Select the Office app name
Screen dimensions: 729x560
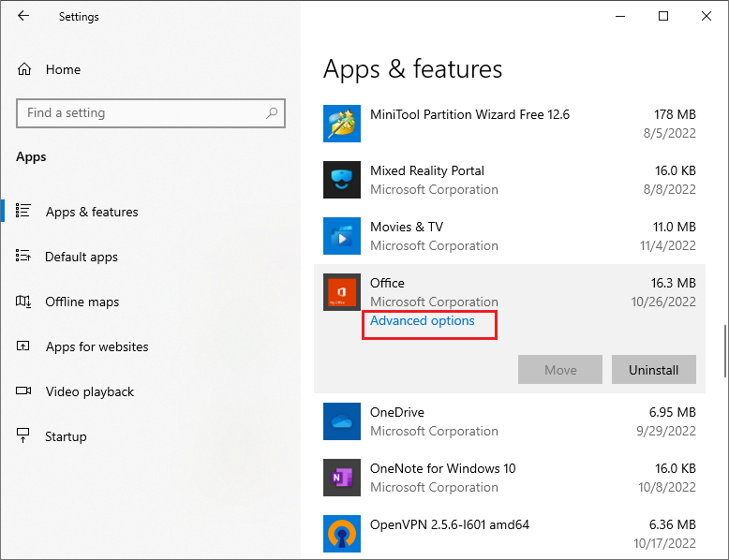[x=387, y=283]
